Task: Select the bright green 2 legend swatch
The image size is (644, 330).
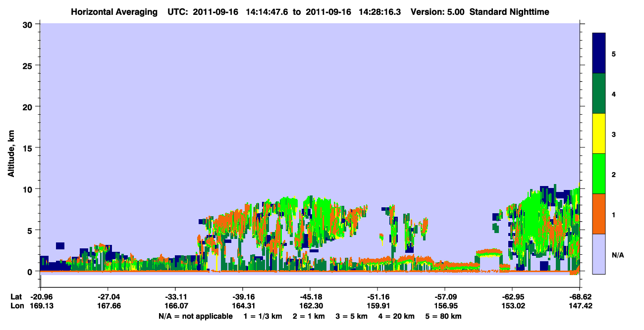Action: pyautogui.click(x=599, y=174)
